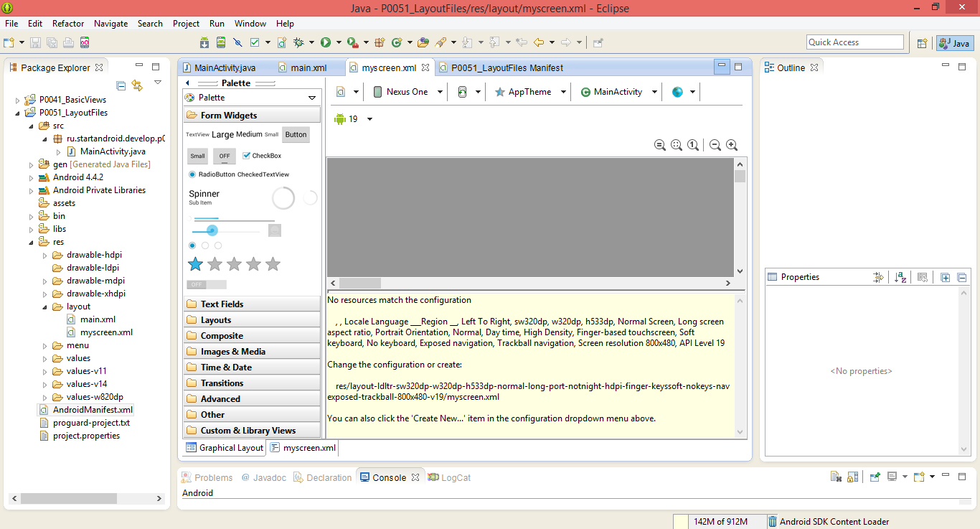Open the locale globe dropdown
Viewport: 980px width, 529px height.
[x=684, y=92]
